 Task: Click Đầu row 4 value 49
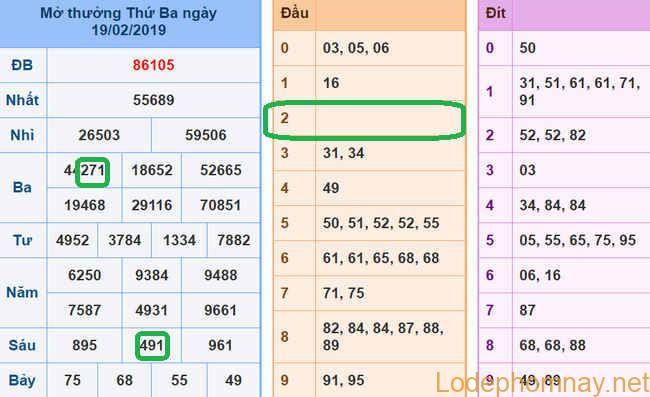[331, 188]
